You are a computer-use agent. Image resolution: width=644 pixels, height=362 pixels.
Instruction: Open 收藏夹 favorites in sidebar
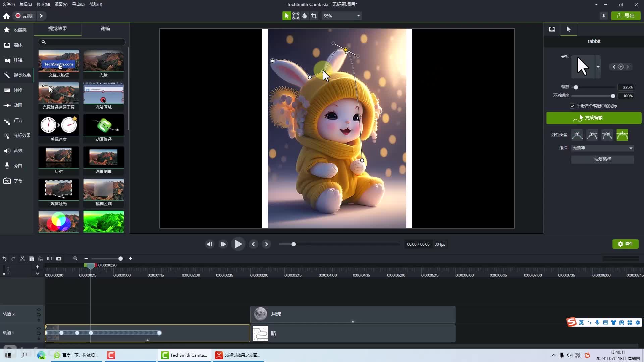point(17,30)
